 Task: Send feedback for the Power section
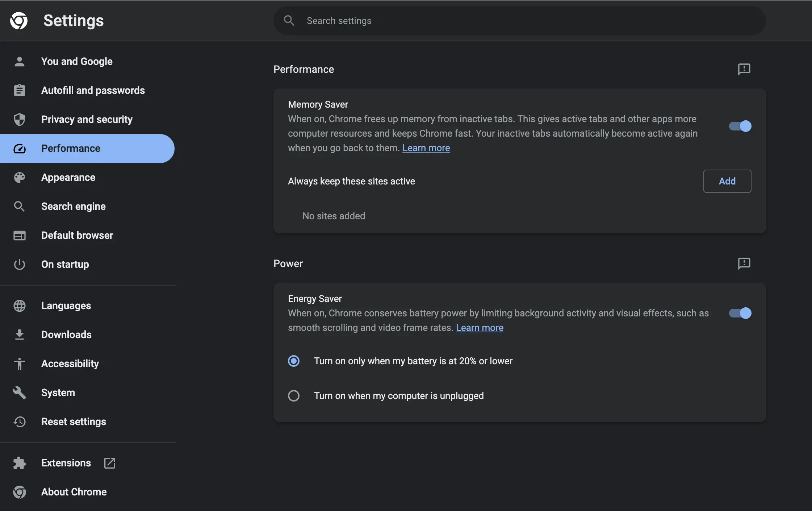click(744, 263)
